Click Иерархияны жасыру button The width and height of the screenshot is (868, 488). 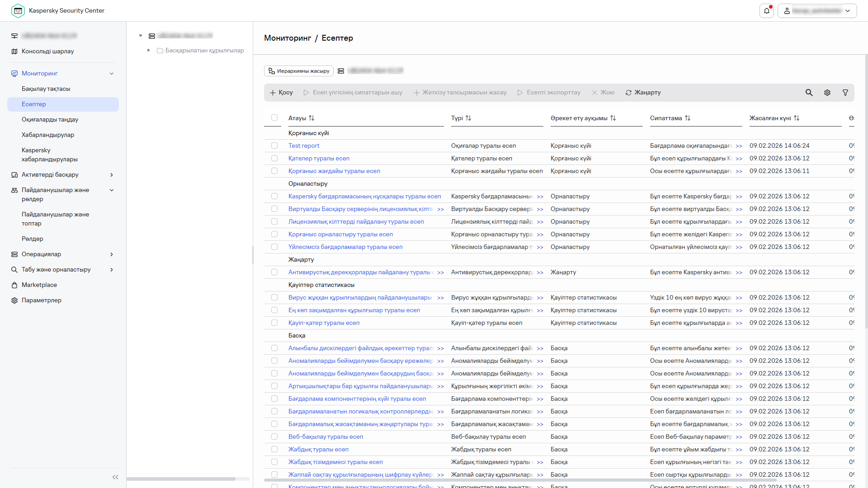tap(299, 71)
